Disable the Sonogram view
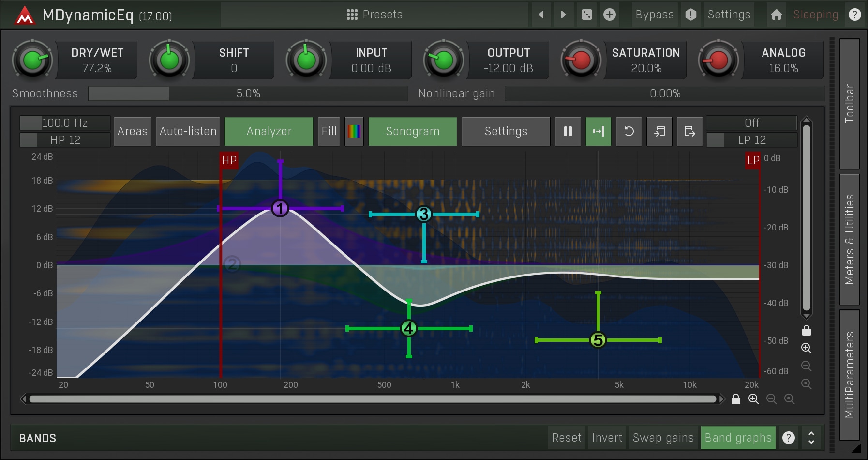This screenshot has width=868, height=460. 412,131
